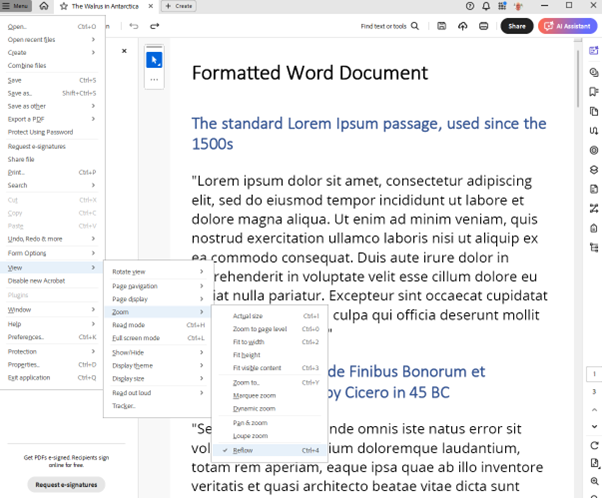The height and width of the screenshot is (498, 602).
Task: Click the Create new tab button
Action: tap(179, 6)
